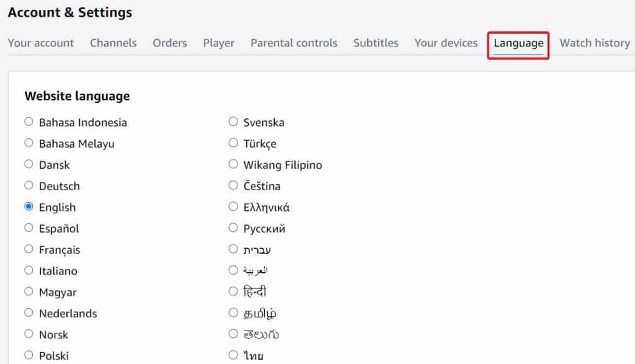Pick Français as the website language
The width and height of the screenshot is (635, 364).
(x=29, y=249)
